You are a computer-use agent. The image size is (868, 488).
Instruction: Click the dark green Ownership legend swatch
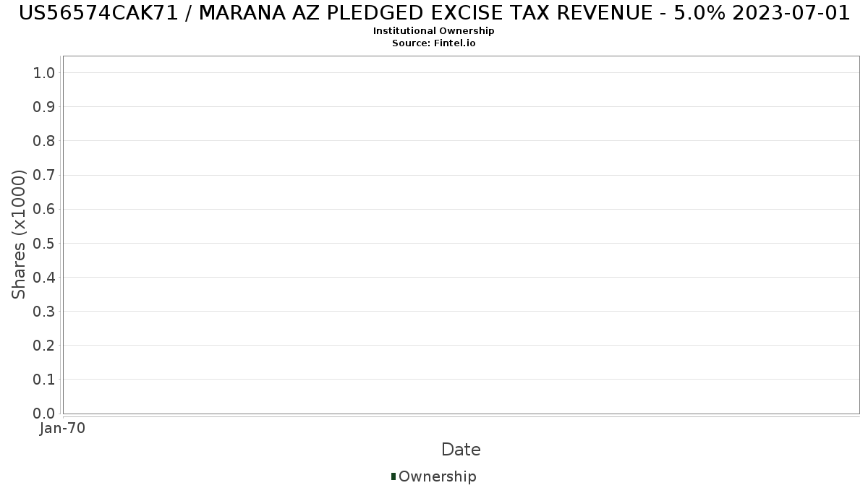click(x=393, y=476)
